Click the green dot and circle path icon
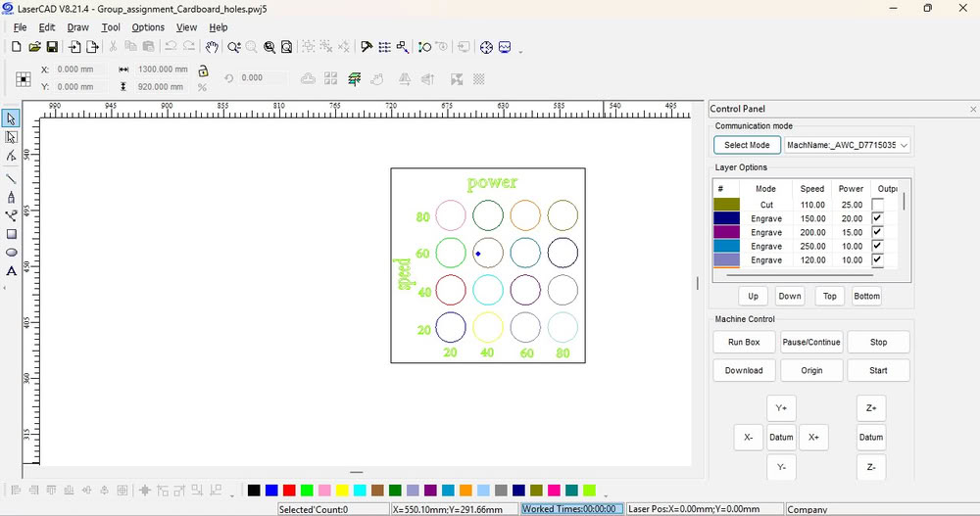The height and width of the screenshot is (516, 980). (424, 47)
